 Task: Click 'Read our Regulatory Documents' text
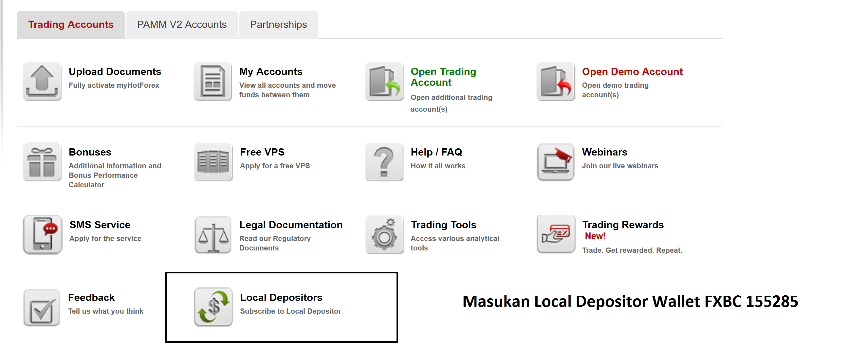point(275,243)
